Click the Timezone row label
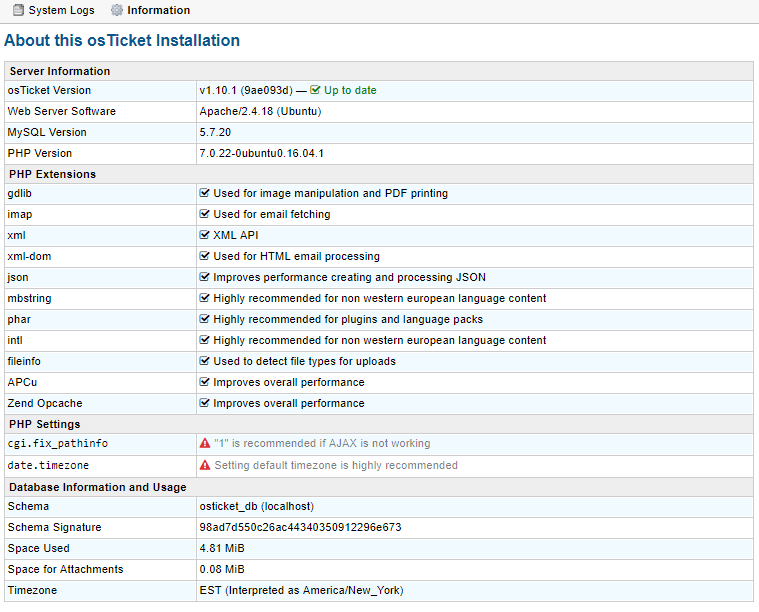 point(32,590)
